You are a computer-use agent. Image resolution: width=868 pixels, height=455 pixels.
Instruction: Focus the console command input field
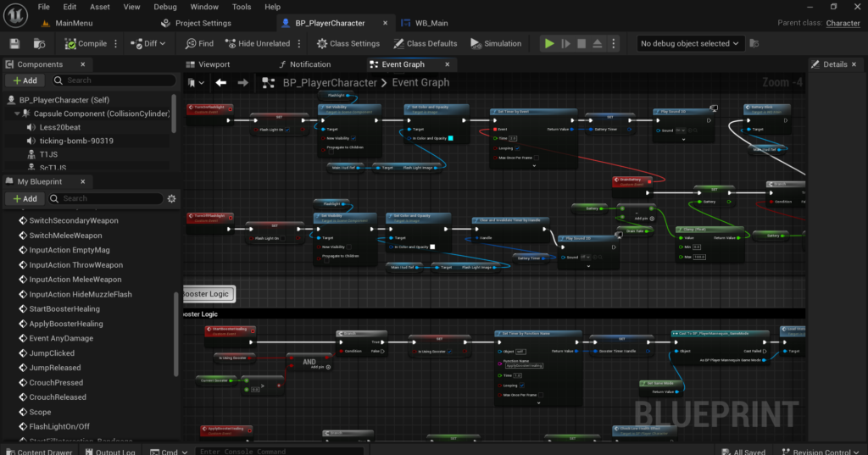click(x=279, y=451)
